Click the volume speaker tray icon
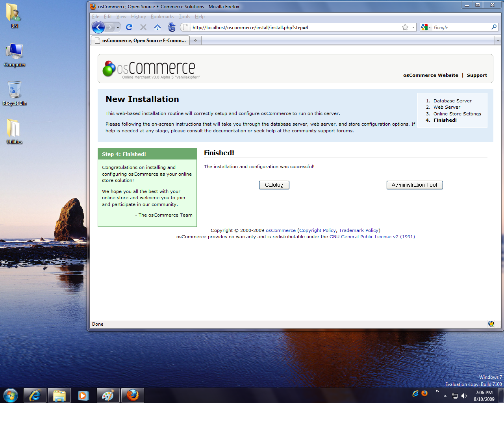 click(x=464, y=396)
